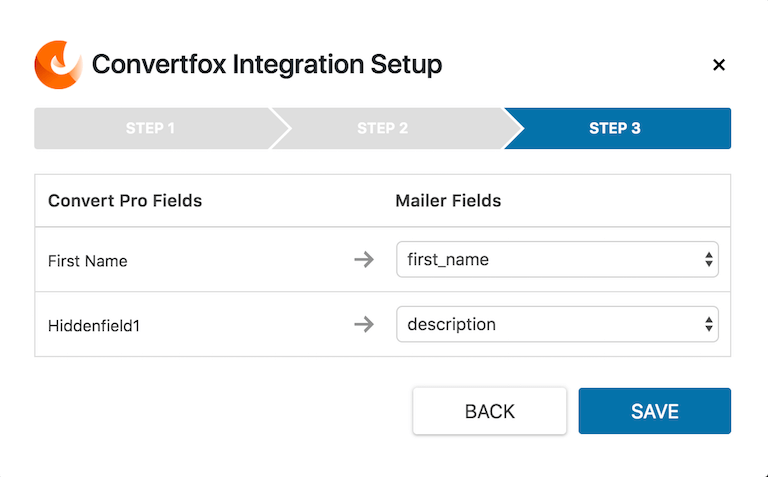
Task: Select the First Name field label
Action: pyautogui.click(x=88, y=261)
